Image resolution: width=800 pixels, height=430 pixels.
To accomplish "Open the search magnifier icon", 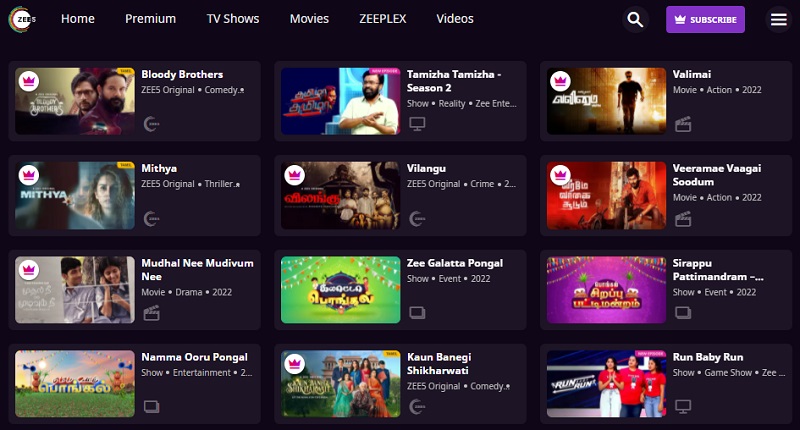I will (635, 19).
